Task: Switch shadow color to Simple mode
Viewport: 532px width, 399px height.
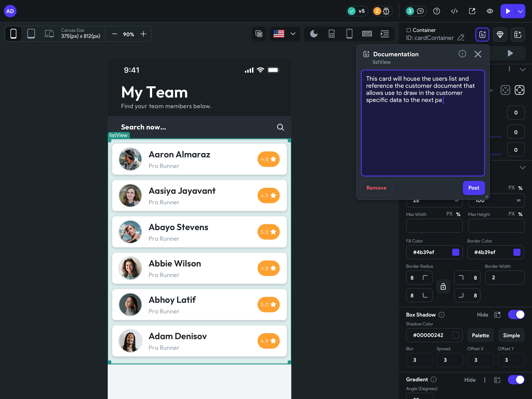Action: 511,335
